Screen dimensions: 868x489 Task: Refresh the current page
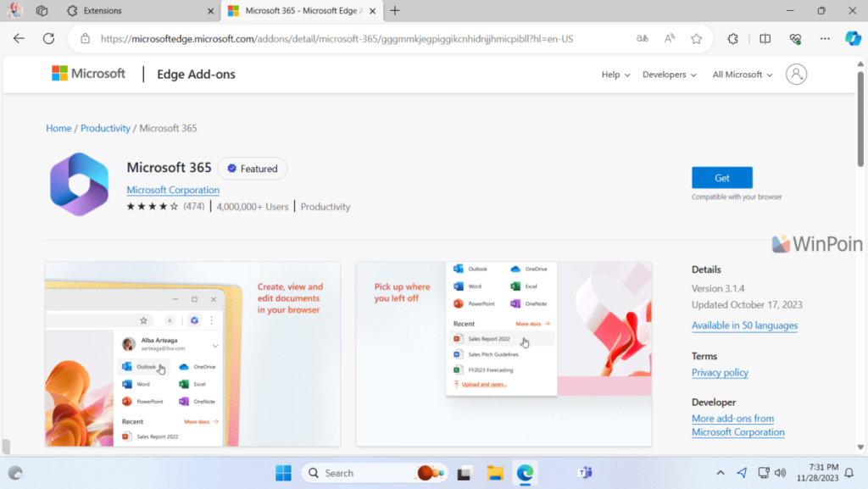[x=48, y=38]
